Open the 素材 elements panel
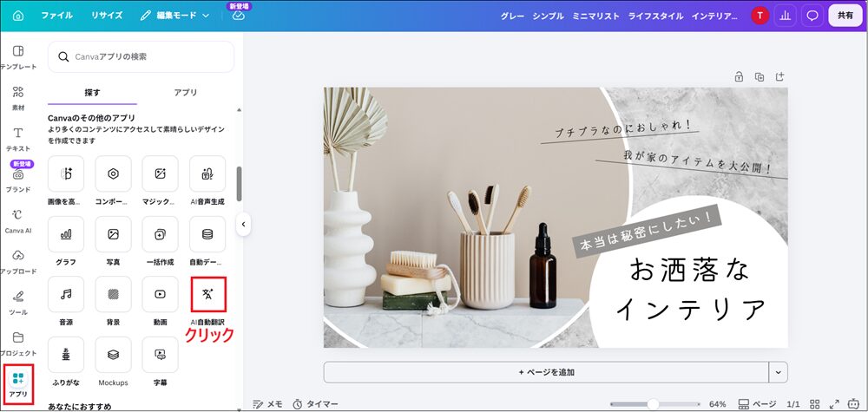Image resolution: width=868 pixels, height=412 pixels. pos(18,98)
